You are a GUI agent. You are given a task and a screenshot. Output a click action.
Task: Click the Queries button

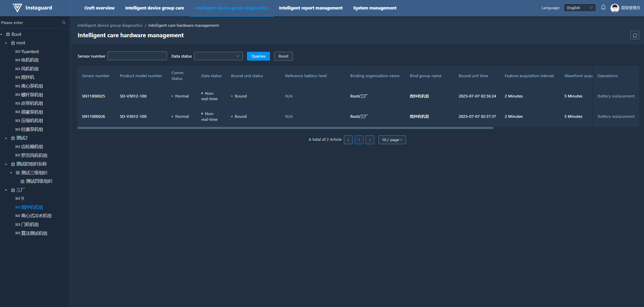[x=258, y=56]
